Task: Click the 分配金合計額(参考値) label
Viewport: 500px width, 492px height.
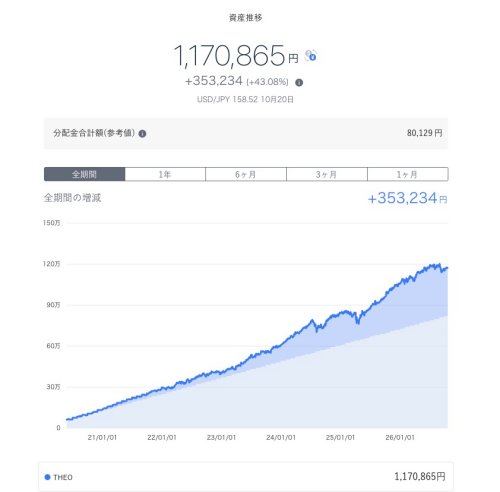Action: 94,133
